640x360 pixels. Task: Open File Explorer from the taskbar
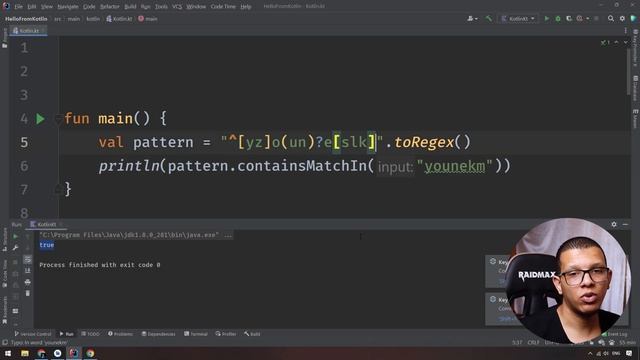(x=25, y=353)
